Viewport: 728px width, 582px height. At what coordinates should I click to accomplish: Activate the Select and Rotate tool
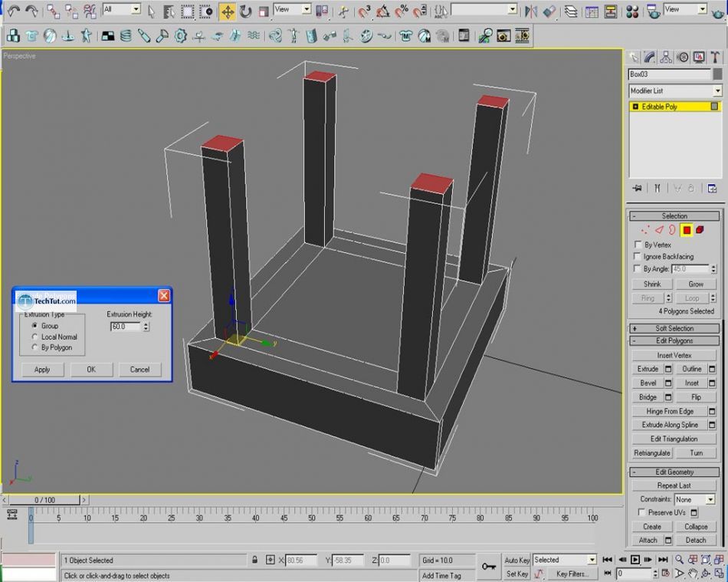[x=246, y=12]
